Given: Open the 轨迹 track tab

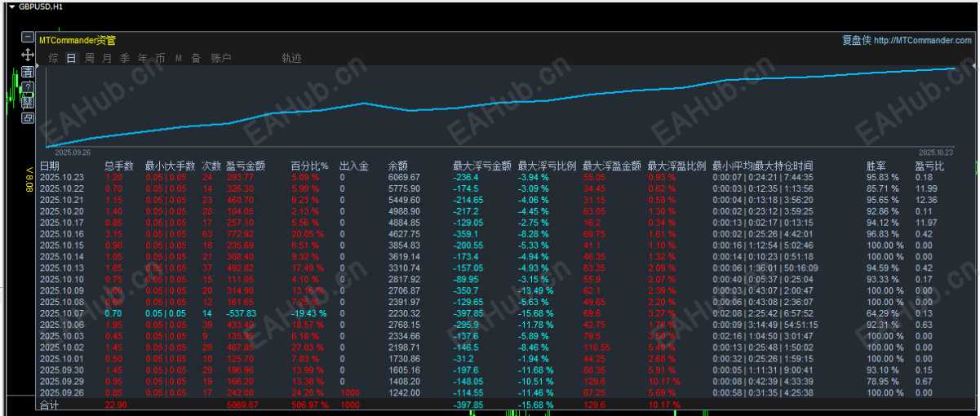Looking at the screenshot, I should point(291,58).
